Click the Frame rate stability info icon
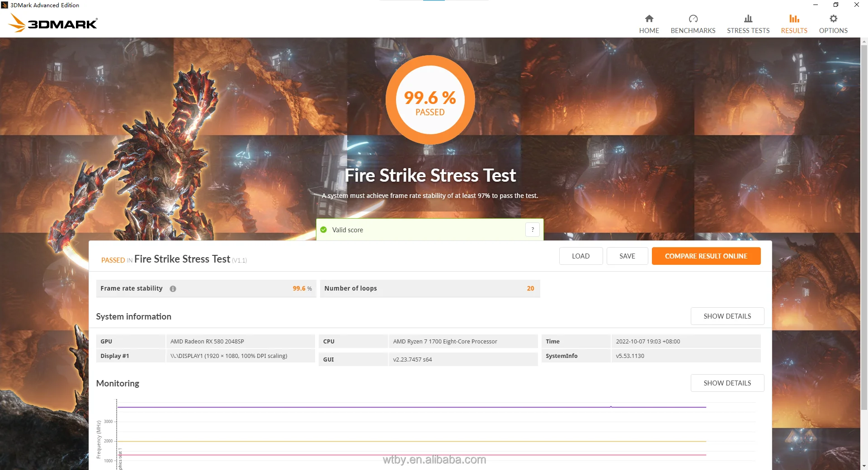Viewport: 868px width, 470px height. pyautogui.click(x=173, y=289)
